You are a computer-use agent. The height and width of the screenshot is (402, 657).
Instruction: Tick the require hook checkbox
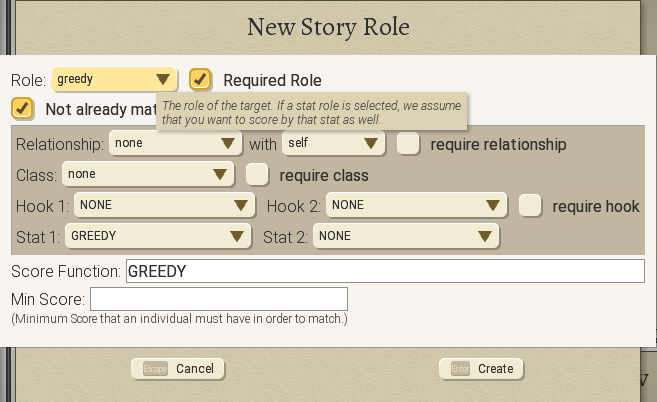(x=531, y=206)
